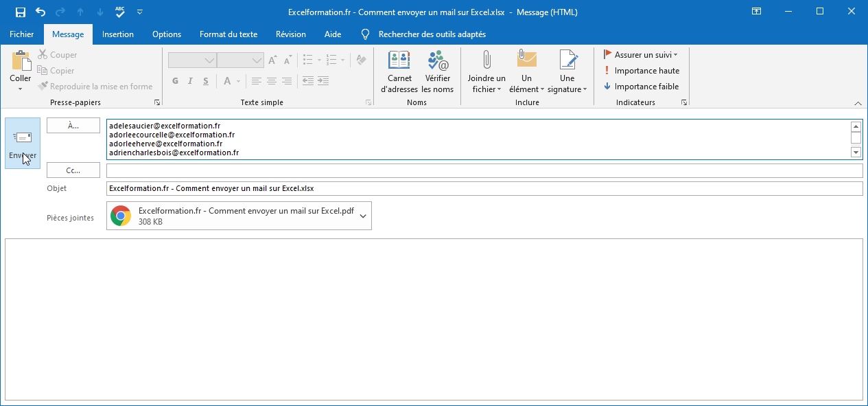Click the font color A button
This screenshot has width=868, height=406.
point(228,81)
